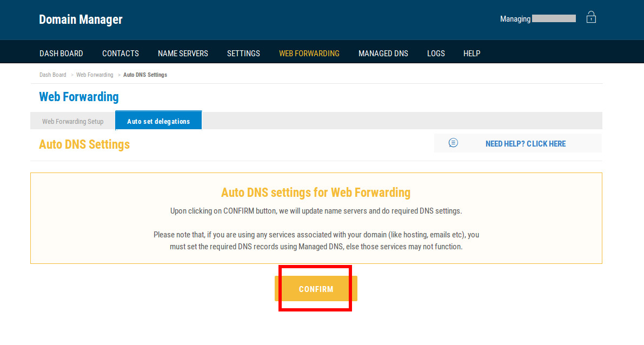The width and height of the screenshot is (644, 345).
Task: Switch to the Web Forwarding Setup tab
Action: tap(73, 121)
